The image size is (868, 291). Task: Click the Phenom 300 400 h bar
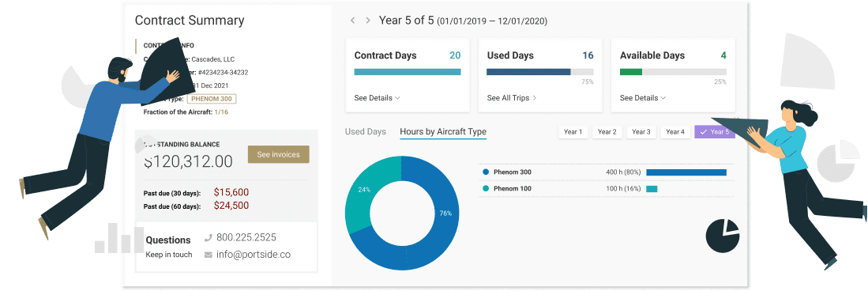pyautogui.click(x=686, y=172)
